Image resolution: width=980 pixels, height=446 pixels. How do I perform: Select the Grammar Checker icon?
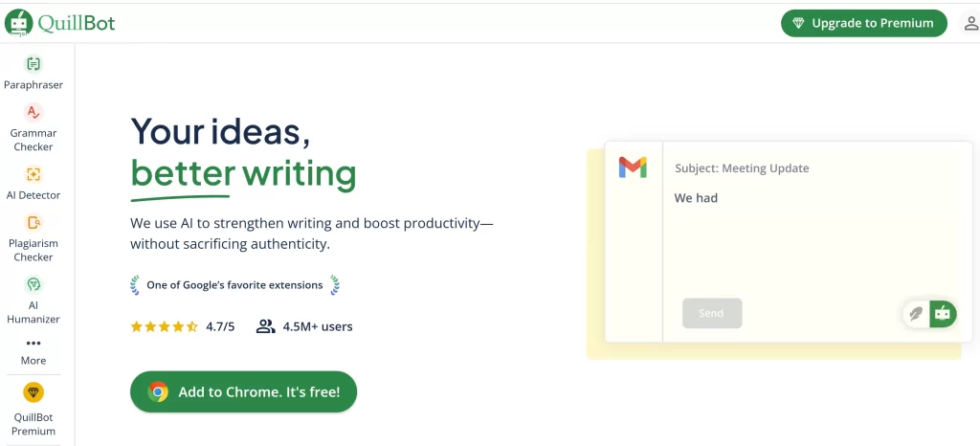tap(33, 112)
